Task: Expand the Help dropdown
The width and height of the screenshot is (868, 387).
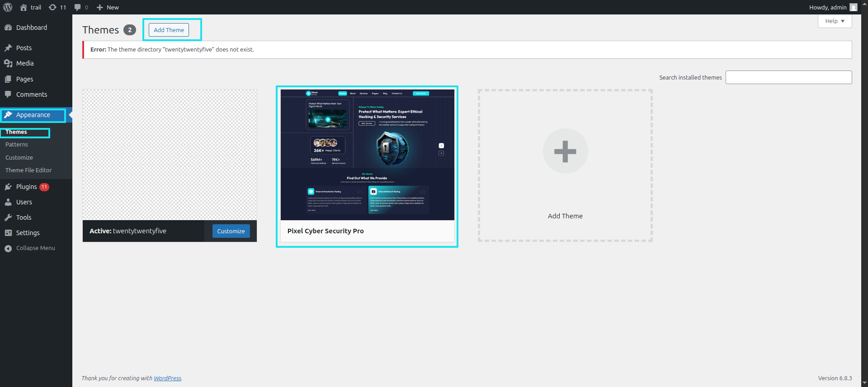Action: (x=835, y=21)
